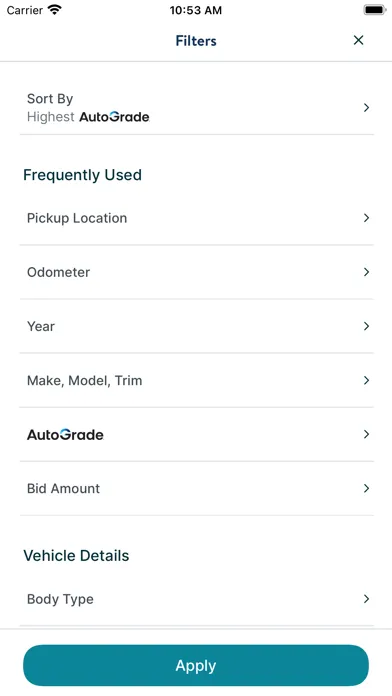Tap the Wi-Fi icon in status bar
Screen dimensions: 392x696
[x=54, y=10]
